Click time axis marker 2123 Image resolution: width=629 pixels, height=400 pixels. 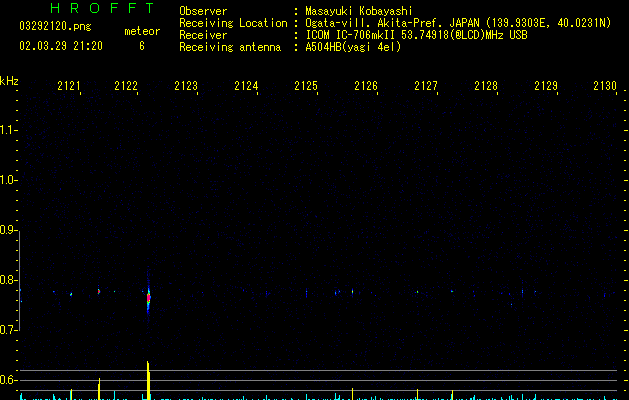(x=186, y=86)
